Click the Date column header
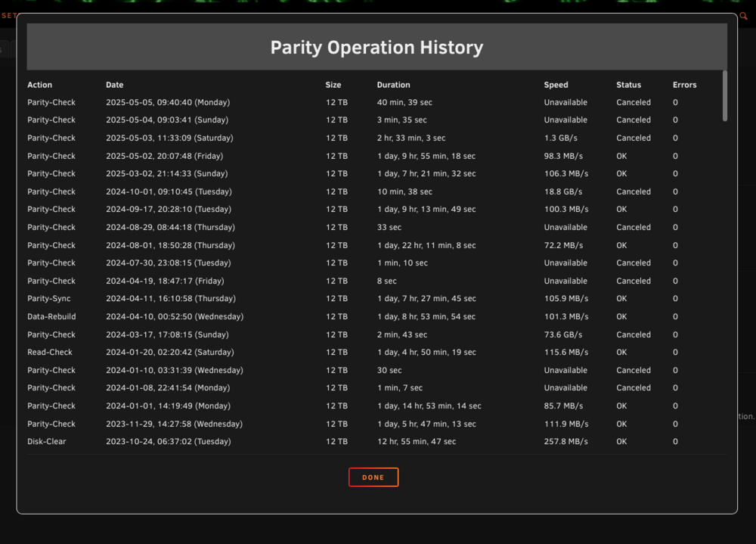Image resolution: width=756 pixels, height=544 pixels. click(115, 85)
